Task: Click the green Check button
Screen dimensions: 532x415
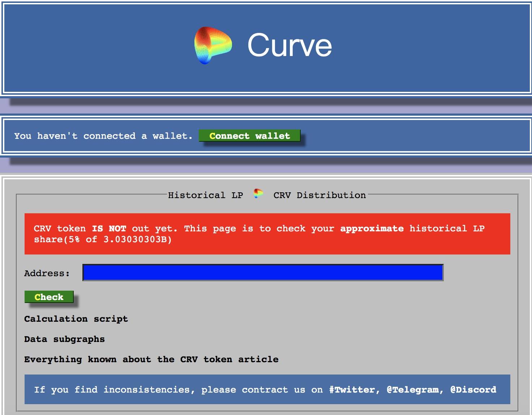Action: pyautogui.click(x=49, y=297)
